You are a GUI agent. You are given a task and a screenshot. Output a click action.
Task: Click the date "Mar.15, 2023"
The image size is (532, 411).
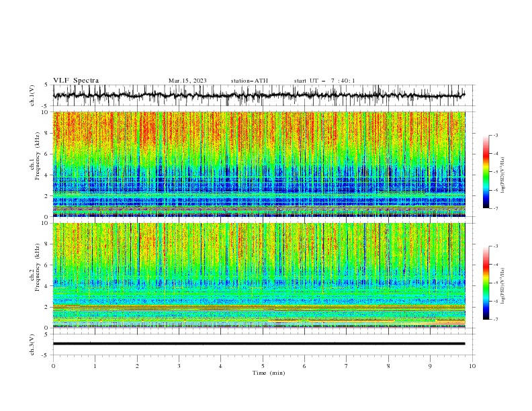[187, 81]
